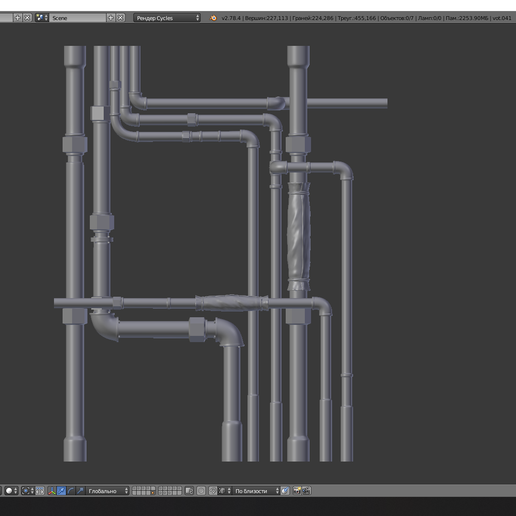Screen dimensions: 516x516
Task: Enable translate manipulator arrow
Action: (x=61, y=491)
